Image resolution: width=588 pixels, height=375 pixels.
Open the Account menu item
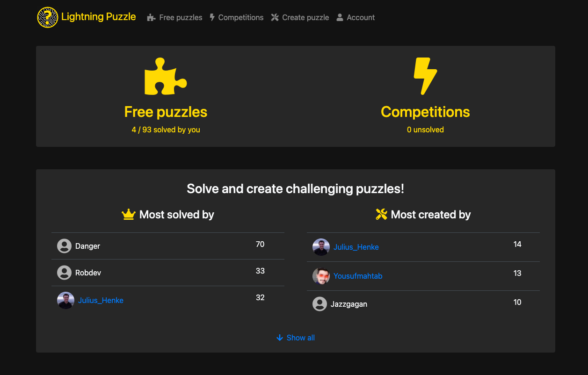click(360, 17)
